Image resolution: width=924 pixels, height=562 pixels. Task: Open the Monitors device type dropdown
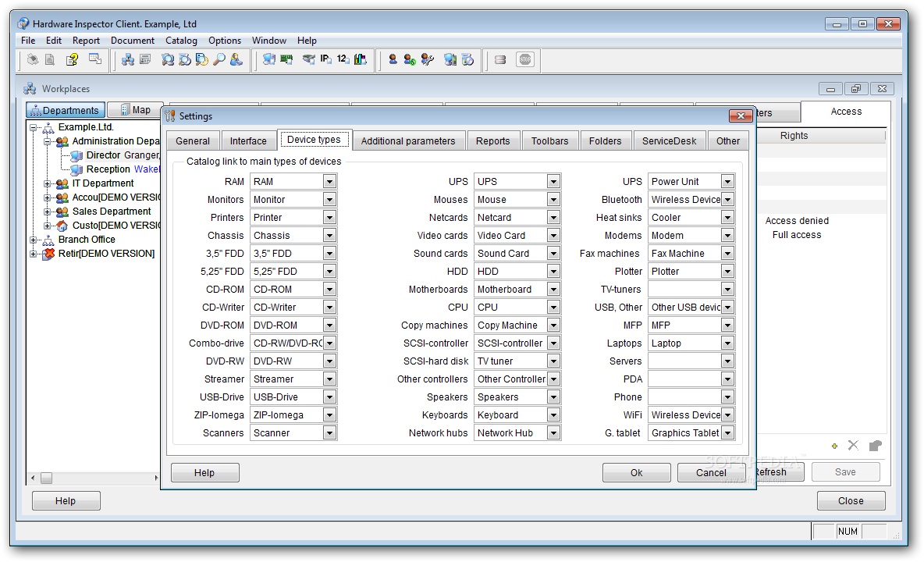tap(329, 200)
